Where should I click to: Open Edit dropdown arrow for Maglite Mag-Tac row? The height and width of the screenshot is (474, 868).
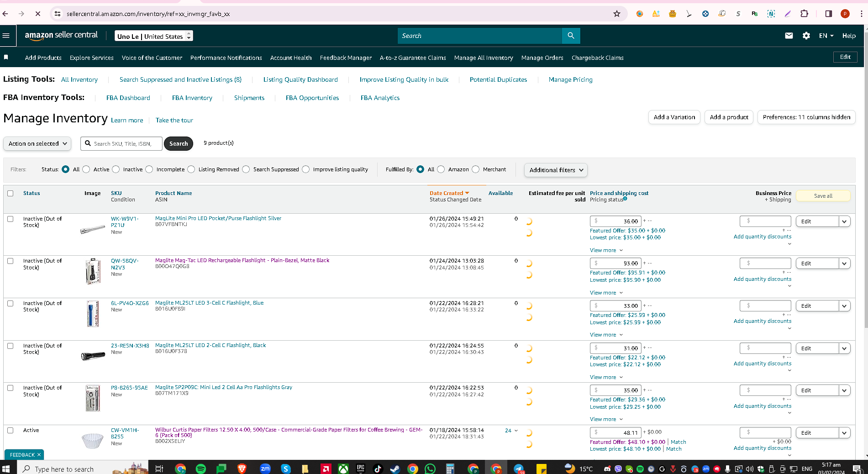tap(844, 263)
